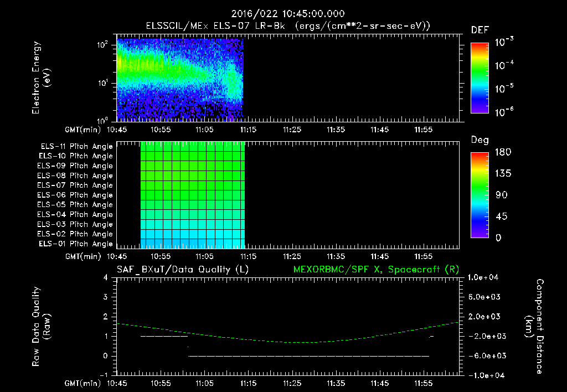Select the 'ELS-04 Pitch Angle' row label
The image size is (567, 392).
point(75,215)
